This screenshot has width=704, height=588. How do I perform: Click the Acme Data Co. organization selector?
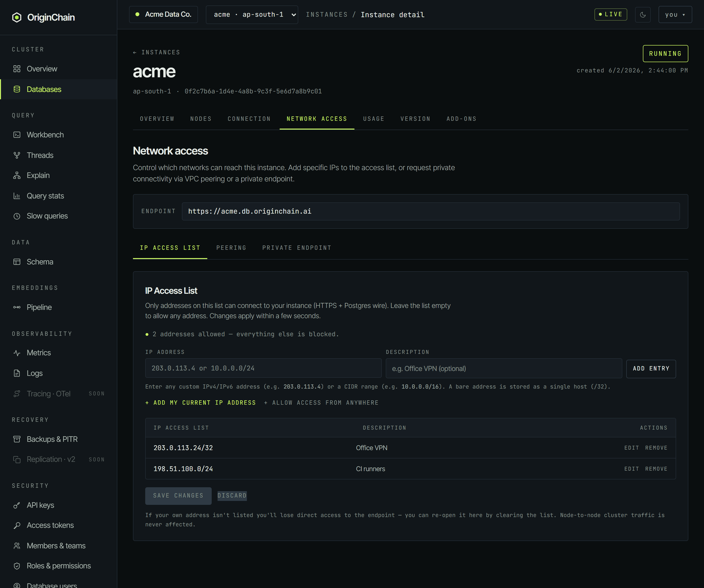coord(163,14)
